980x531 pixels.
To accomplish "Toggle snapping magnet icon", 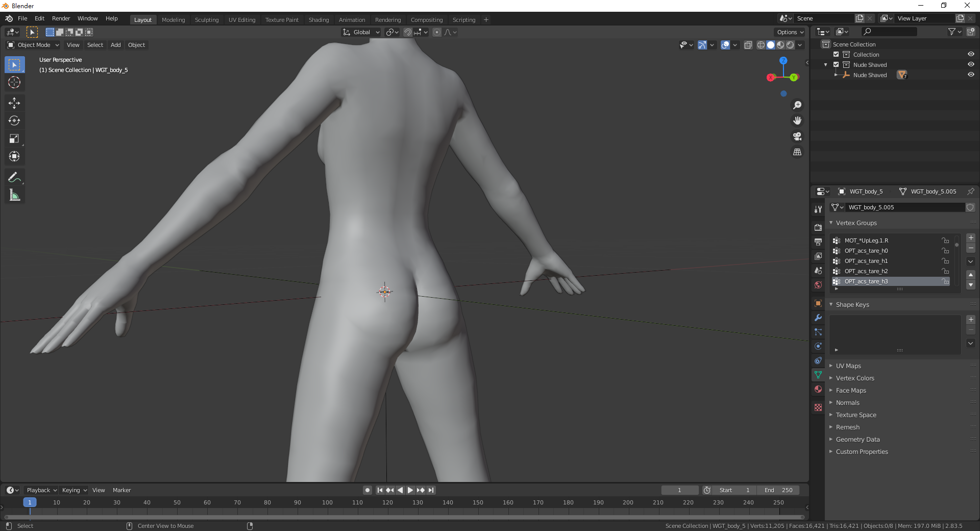I will (x=407, y=32).
